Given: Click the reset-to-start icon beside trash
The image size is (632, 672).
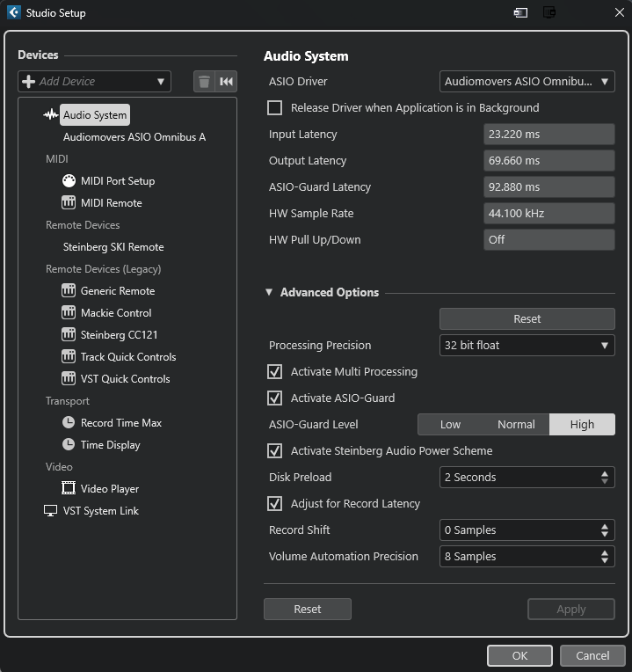Looking at the screenshot, I should point(227,82).
